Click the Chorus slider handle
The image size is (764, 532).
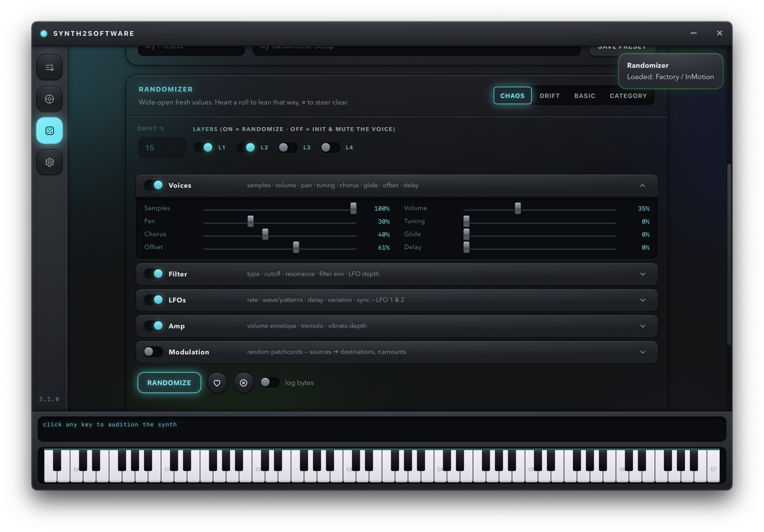(x=265, y=234)
